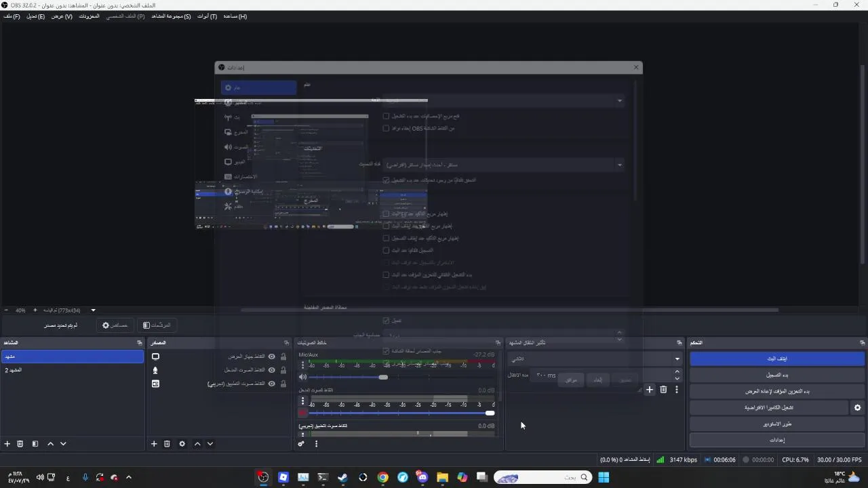This screenshot has width=868, height=488.
Task: Move the selected source up
Action: coord(197,444)
